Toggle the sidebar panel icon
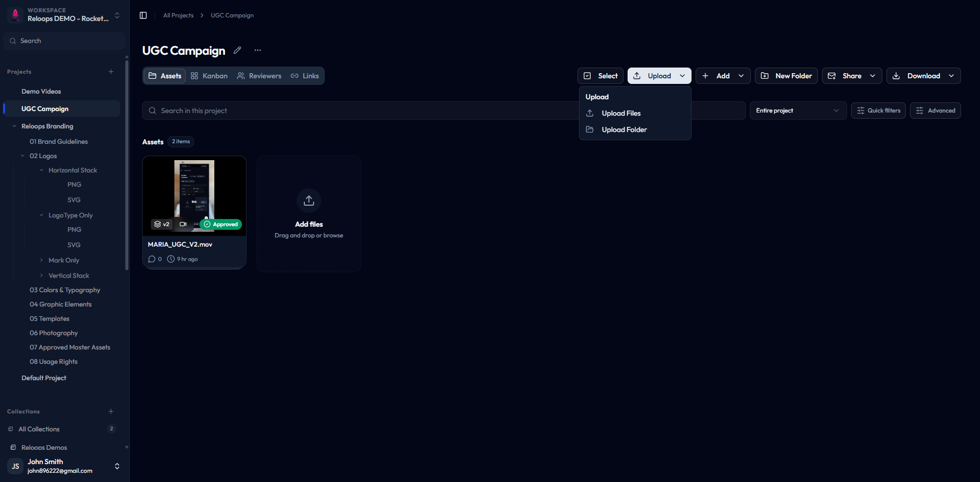This screenshot has height=482, width=980. pyautogui.click(x=143, y=15)
